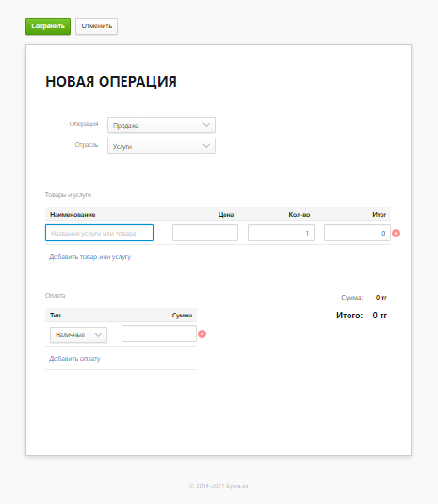Remove the product row with red X icon

[x=396, y=233]
